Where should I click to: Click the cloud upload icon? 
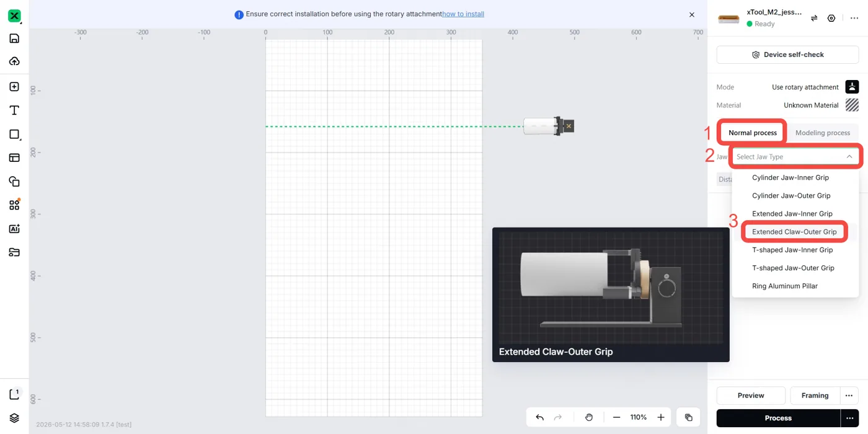14,61
